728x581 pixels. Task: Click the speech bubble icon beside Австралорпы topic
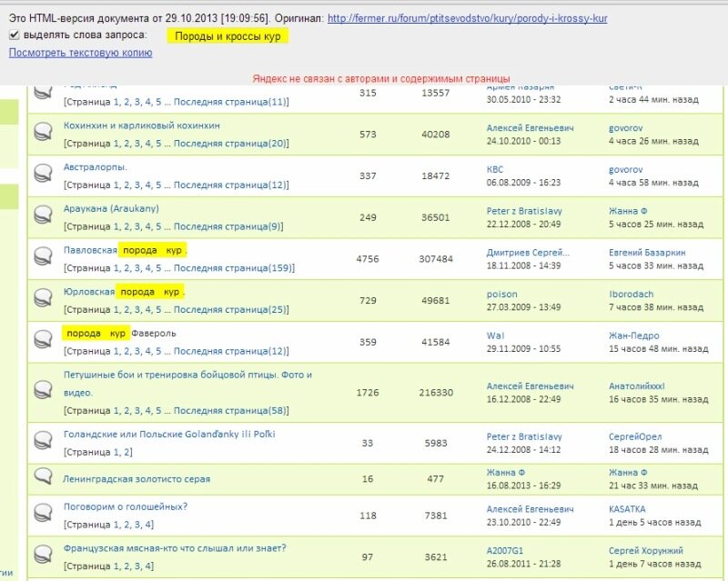(42, 175)
